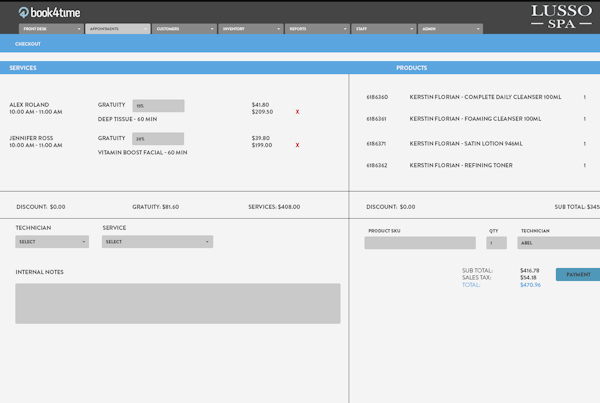The height and width of the screenshot is (403, 600).
Task: Click Jennifer Ross's gratuity field
Action: pyautogui.click(x=158, y=139)
